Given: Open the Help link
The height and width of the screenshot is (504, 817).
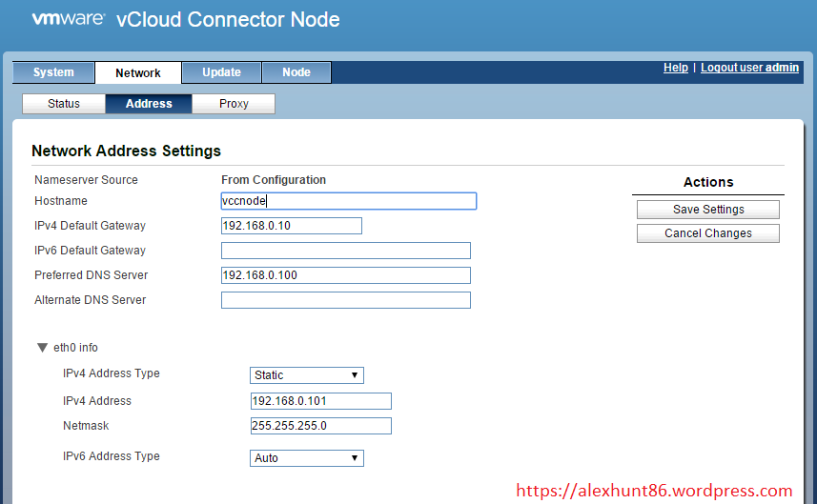Looking at the screenshot, I should [x=675, y=68].
